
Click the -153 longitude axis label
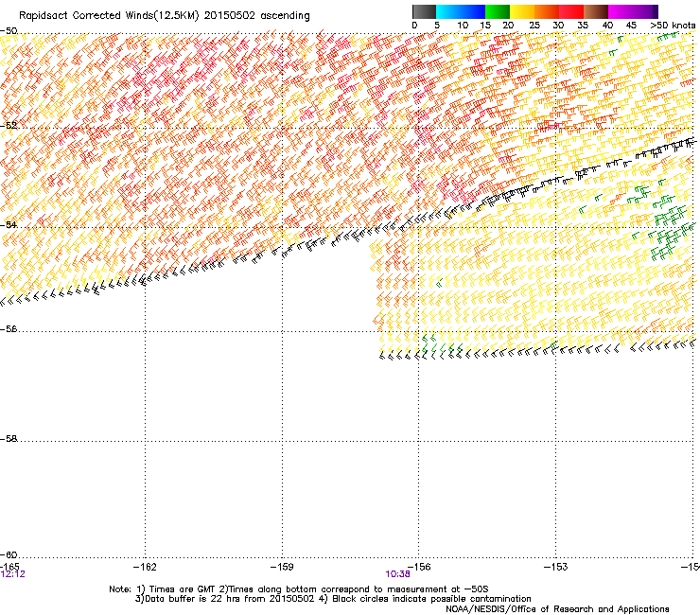[x=556, y=567]
